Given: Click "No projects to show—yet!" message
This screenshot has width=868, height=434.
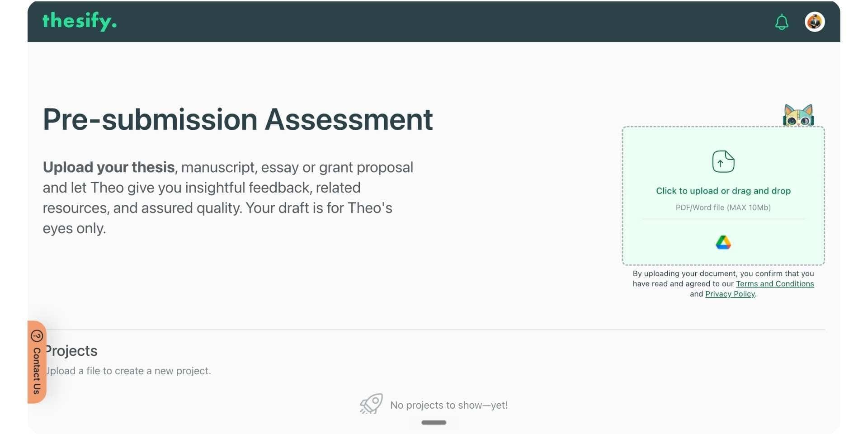Looking at the screenshot, I should 449,405.
